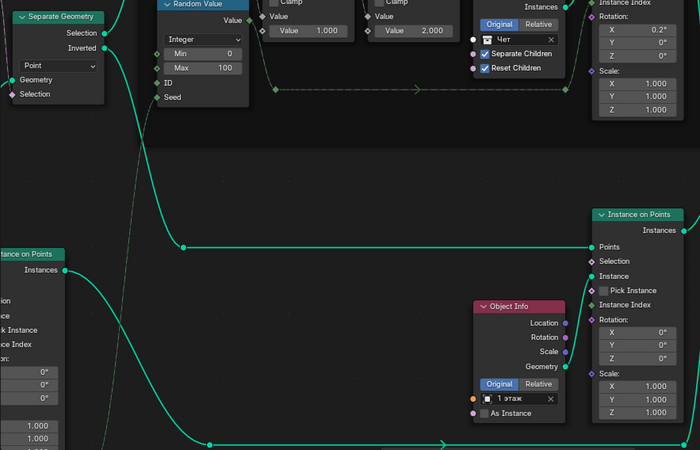Click the Min 0 value field

[x=203, y=54]
